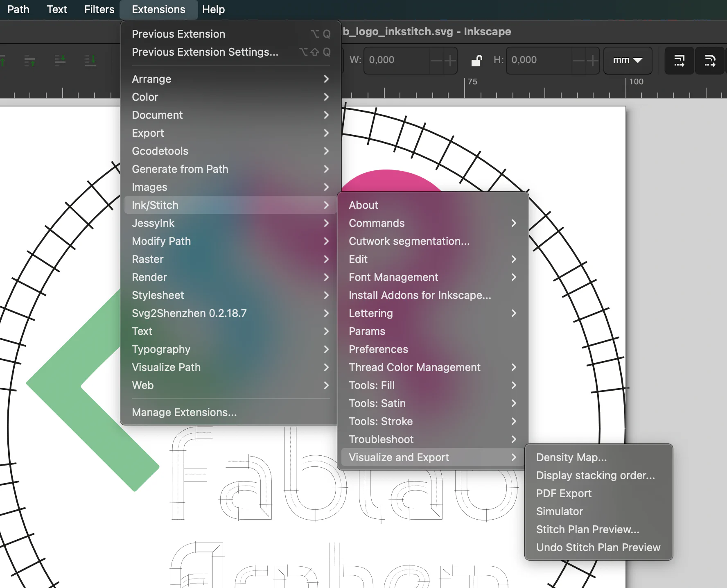Choose Manage Extensions...
The height and width of the screenshot is (588, 727).
[231, 412]
